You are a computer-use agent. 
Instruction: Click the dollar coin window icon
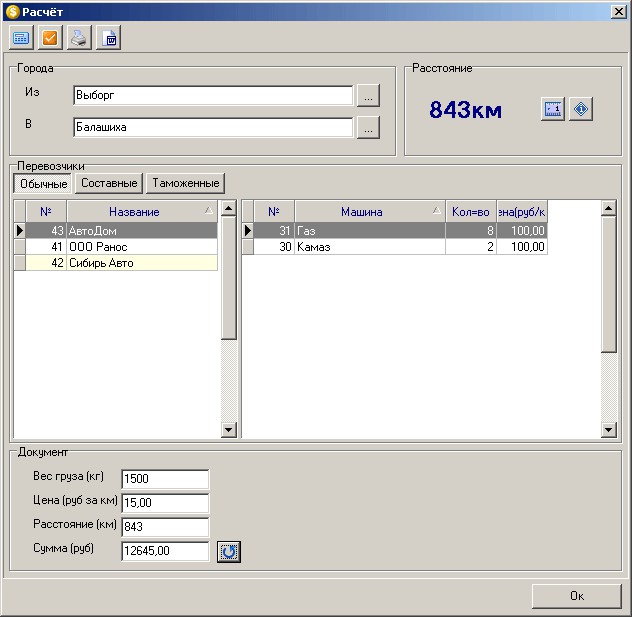pos(12,12)
